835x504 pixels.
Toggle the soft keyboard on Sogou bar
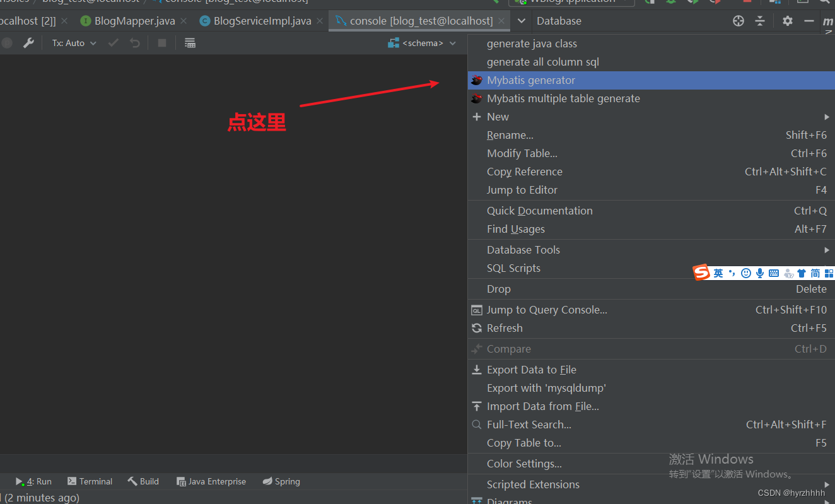pyautogui.click(x=774, y=273)
